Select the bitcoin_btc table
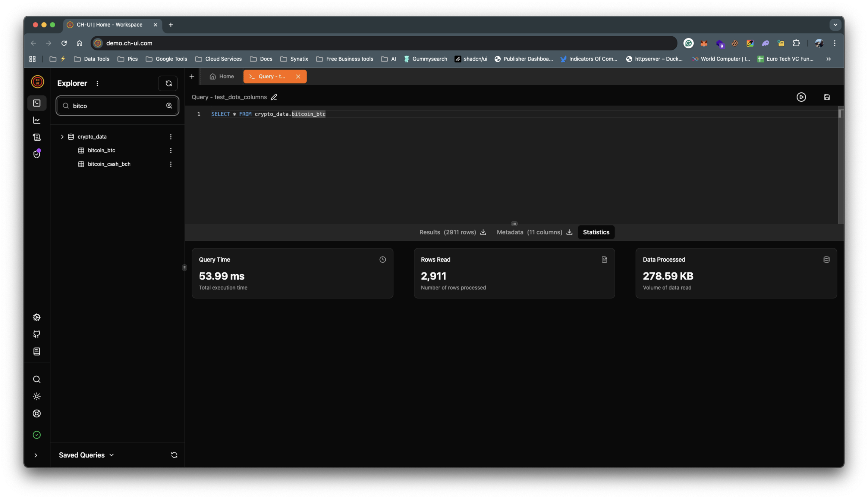 pyautogui.click(x=101, y=151)
